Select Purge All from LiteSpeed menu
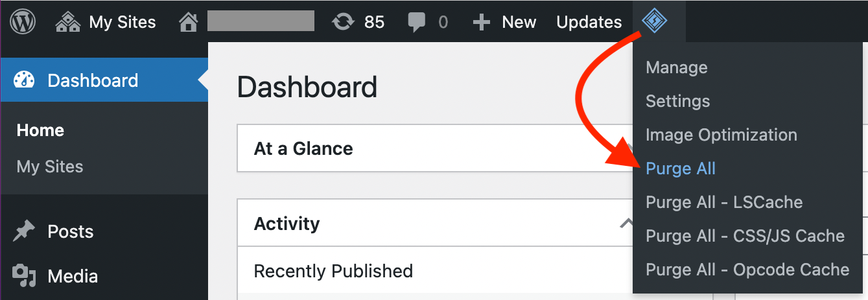868x300 pixels. coord(681,168)
